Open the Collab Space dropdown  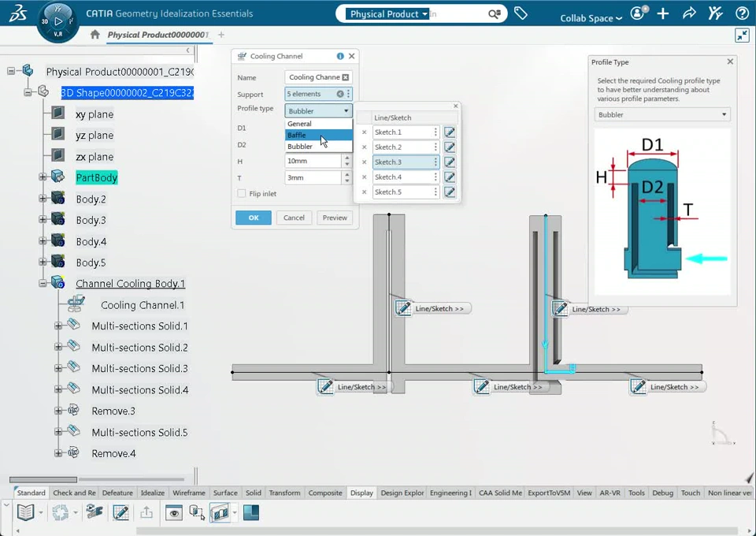[x=591, y=18]
